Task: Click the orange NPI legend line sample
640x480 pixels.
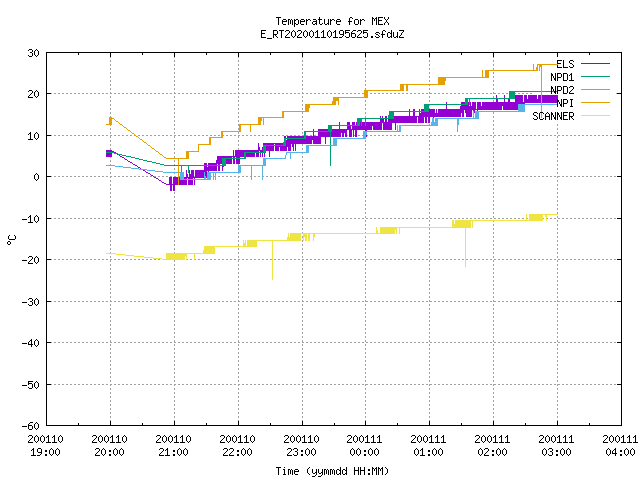Action: click(x=595, y=102)
